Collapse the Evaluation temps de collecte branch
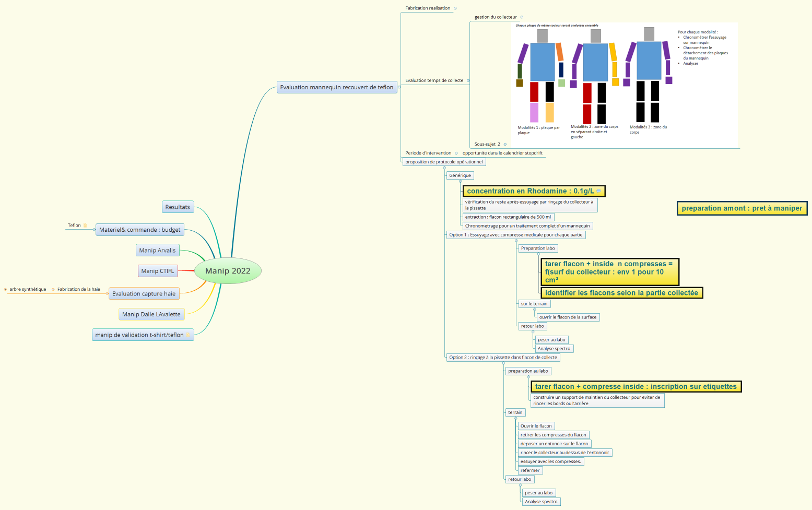812x510 pixels. [x=468, y=80]
